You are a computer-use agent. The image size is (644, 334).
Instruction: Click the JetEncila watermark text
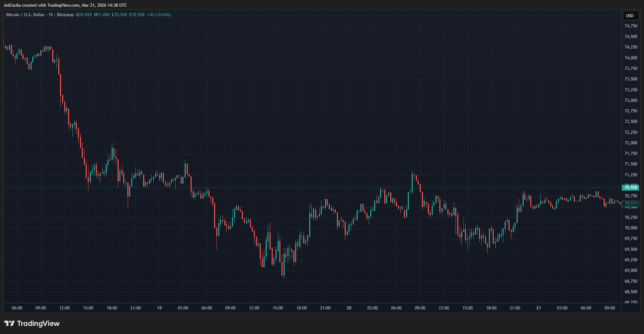tap(12, 5)
